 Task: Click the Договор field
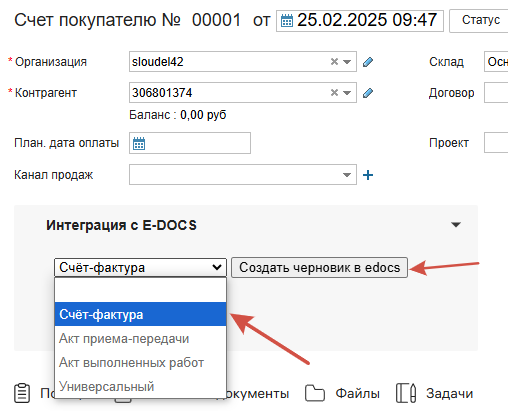pos(496,93)
